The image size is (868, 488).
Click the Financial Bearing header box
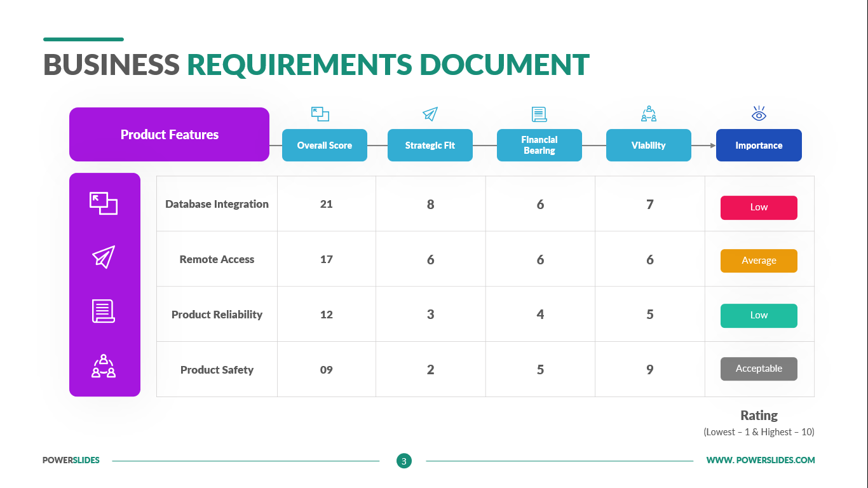(539, 146)
